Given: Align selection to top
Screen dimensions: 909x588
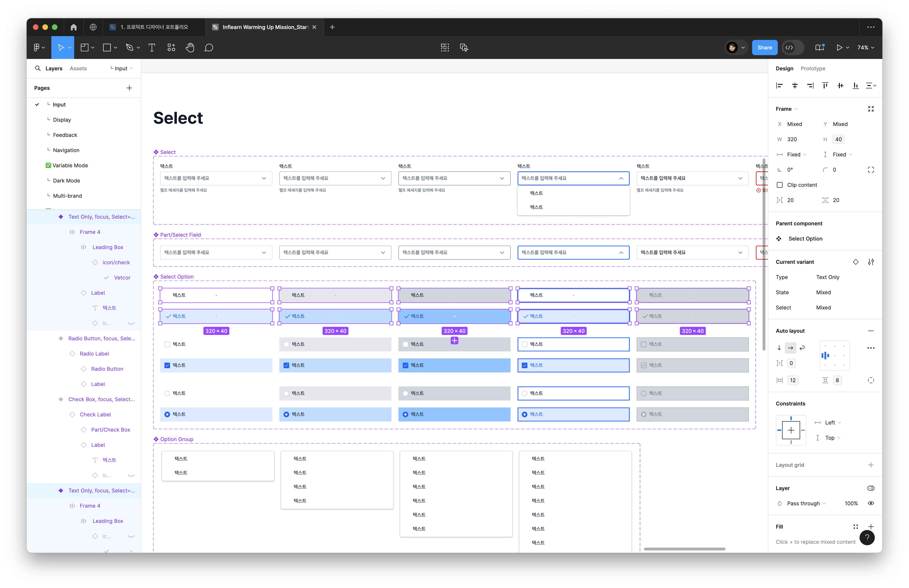Looking at the screenshot, I should pyautogui.click(x=825, y=86).
